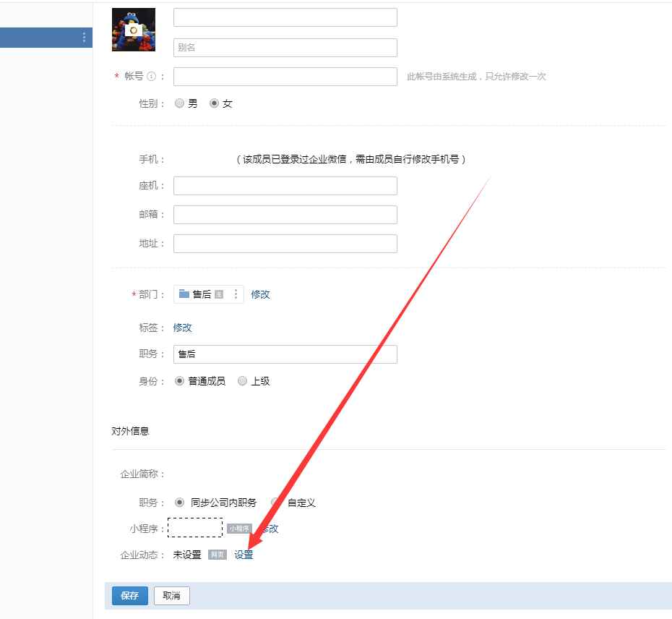Click the 邮箱 email input field
The width and height of the screenshot is (672, 619).
(x=285, y=215)
